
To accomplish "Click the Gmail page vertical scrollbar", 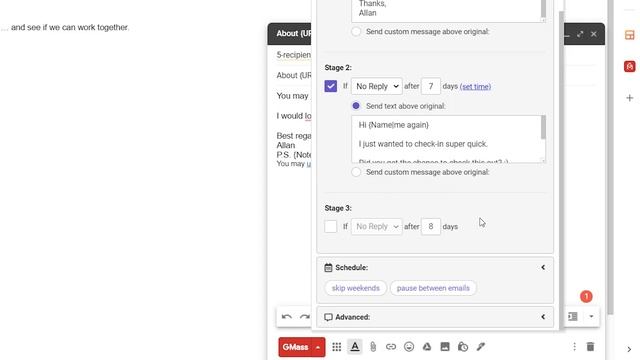I will (610, 157).
